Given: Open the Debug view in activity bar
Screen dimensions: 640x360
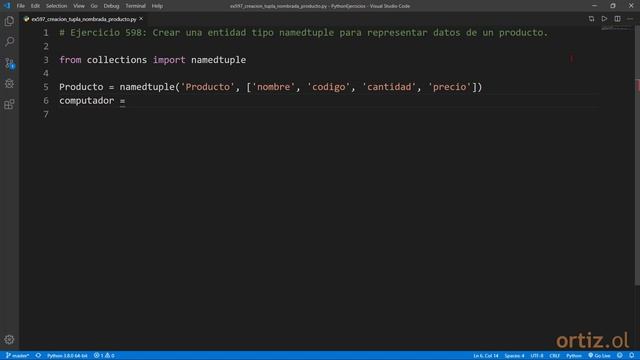Looking at the screenshot, I should click(x=9, y=84).
